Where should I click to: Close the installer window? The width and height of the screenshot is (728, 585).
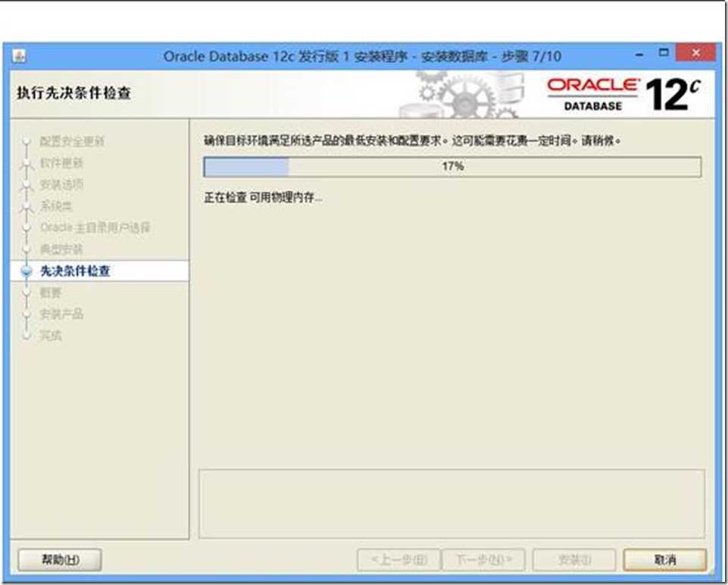pyautogui.click(x=695, y=53)
